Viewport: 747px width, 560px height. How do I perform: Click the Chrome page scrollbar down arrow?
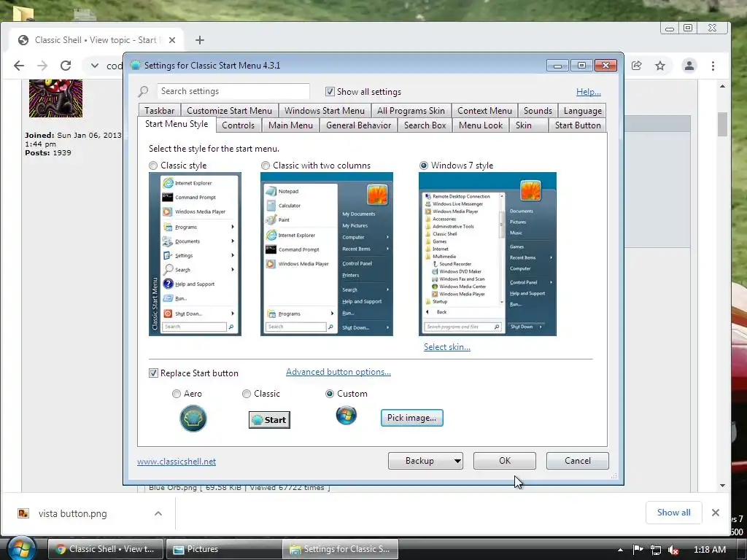tap(723, 486)
